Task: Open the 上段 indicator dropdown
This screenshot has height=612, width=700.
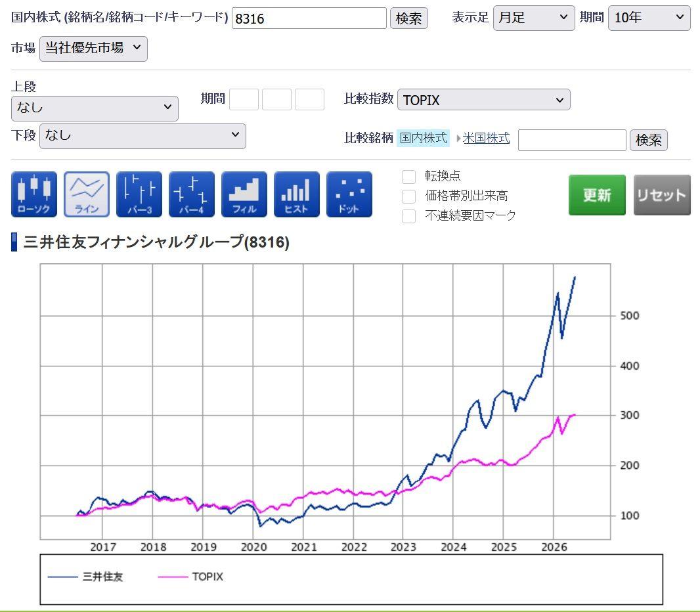Action: [95, 108]
